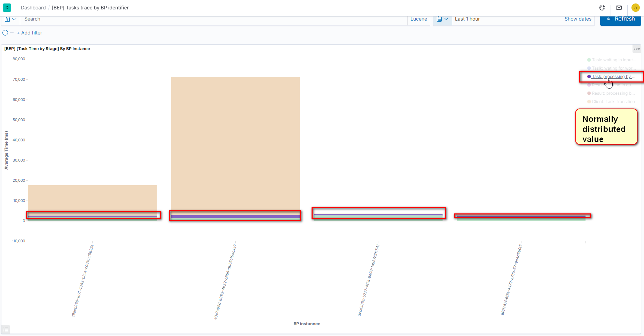Toggle 'Client: Task Transition' legend series
This screenshot has height=336, width=644.
pos(611,102)
